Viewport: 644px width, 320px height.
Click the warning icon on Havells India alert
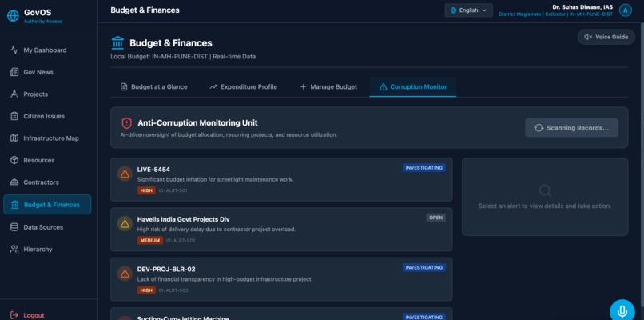125,224
